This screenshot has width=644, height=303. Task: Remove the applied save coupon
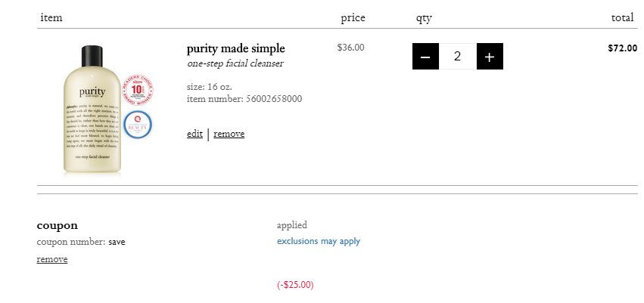(52, 259)
